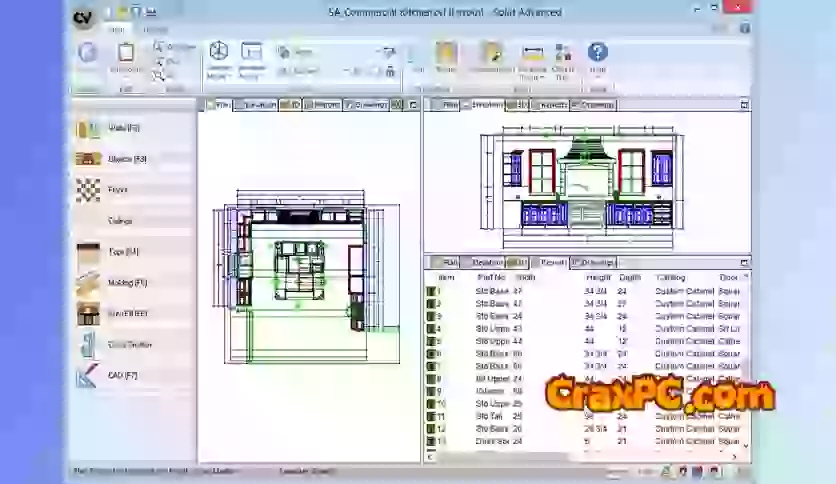
Task: Click the Objects (F3) cabinet icon
Action: point(89,158)
